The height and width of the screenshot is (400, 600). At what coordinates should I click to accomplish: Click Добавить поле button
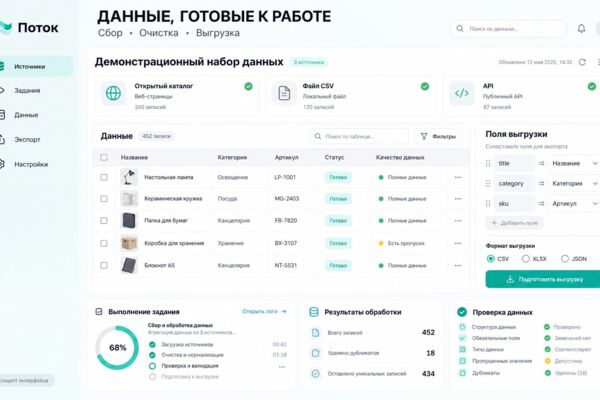(x=515, y=223)
